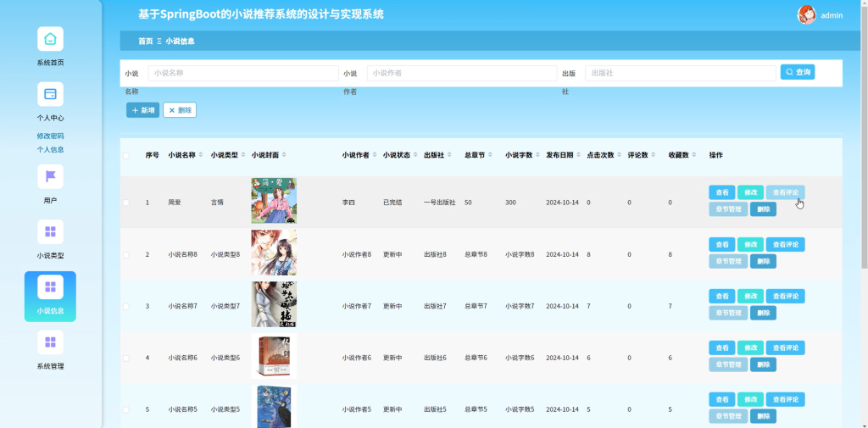Sort by 总章节 column arrows
The height and width of the screenshot is (428, 868).
pyautogui.click(x=491, y=155)
